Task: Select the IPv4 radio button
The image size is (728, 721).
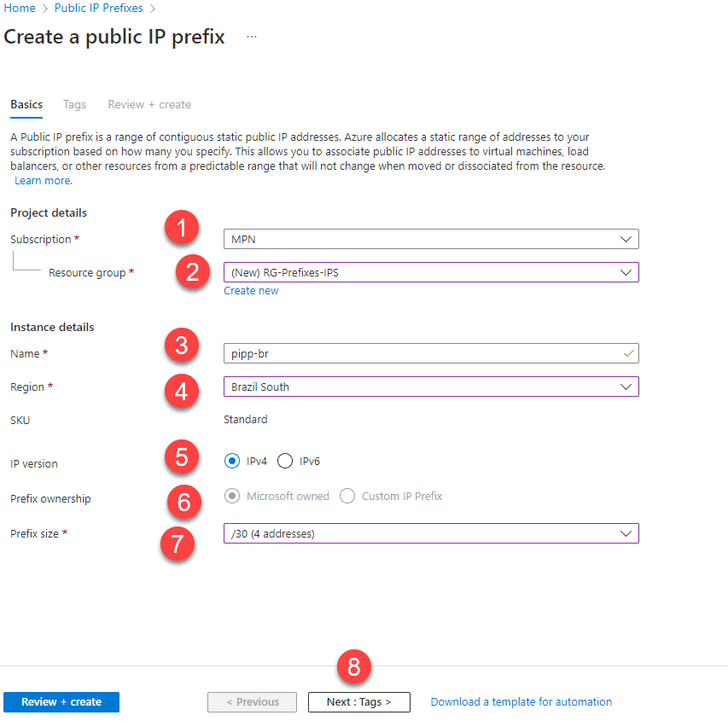Action: click(232, 461)
